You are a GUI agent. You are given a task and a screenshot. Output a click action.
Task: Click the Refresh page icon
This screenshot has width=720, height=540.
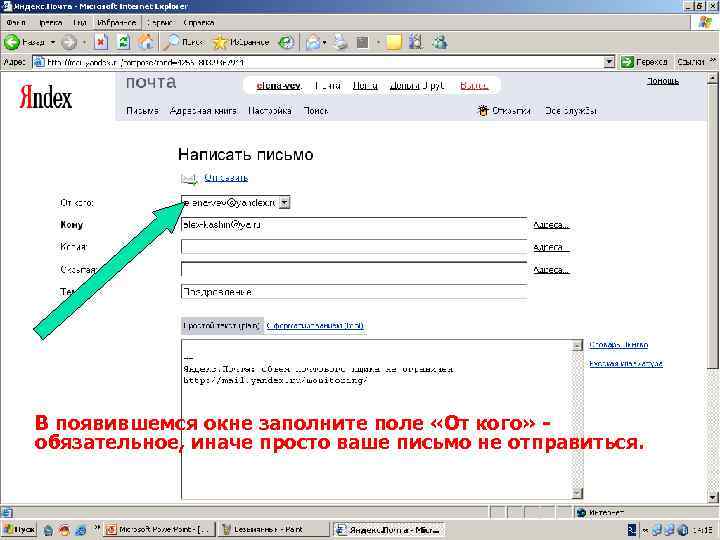(123, 43)
